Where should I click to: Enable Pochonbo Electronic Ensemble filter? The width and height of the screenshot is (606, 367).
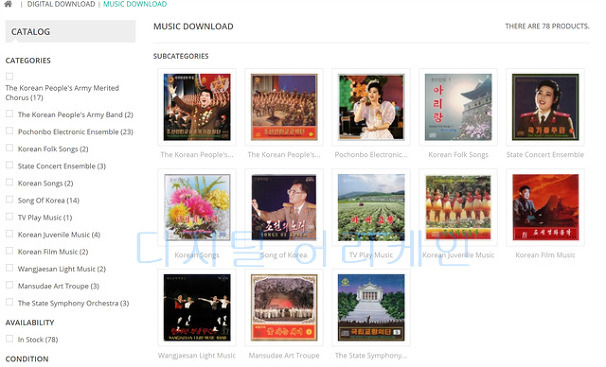(10, 131)
